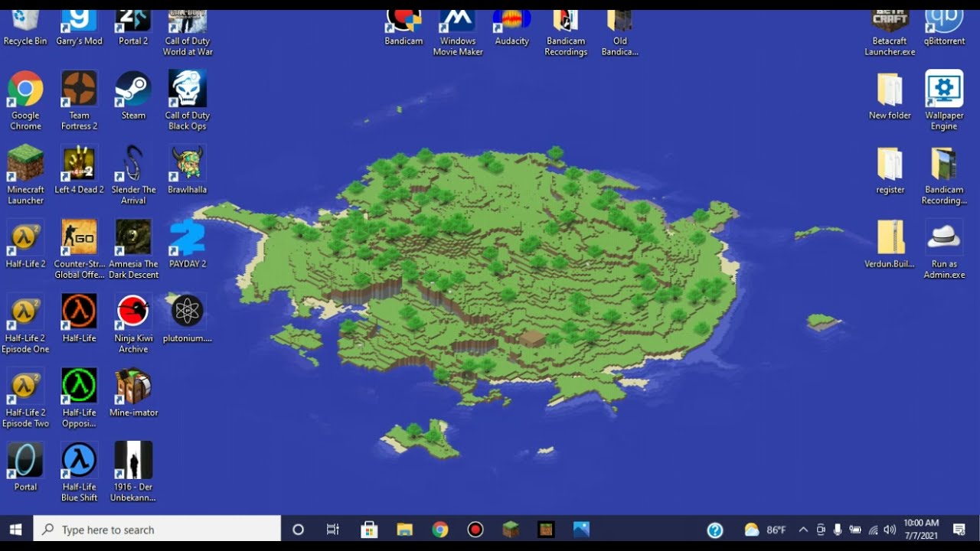Viewport: 980px width, 551px height.
Task: Select Counter-Strike Global Offensive icon
Action: (79, 249)
